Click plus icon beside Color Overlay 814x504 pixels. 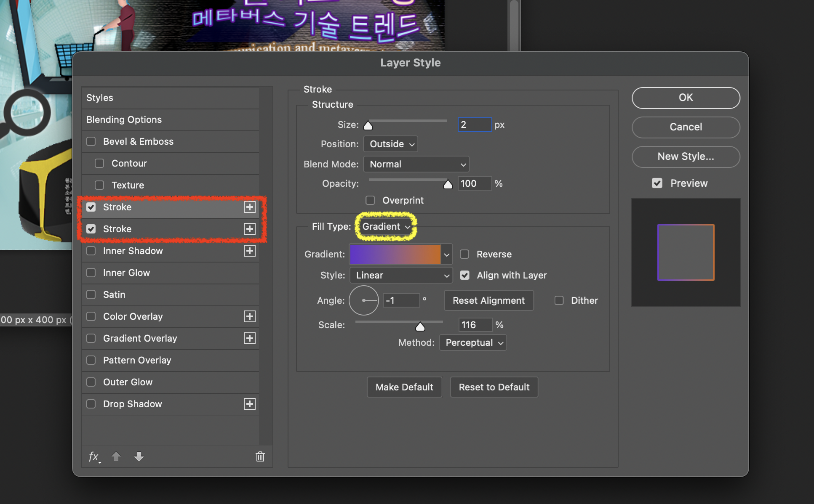250,316
